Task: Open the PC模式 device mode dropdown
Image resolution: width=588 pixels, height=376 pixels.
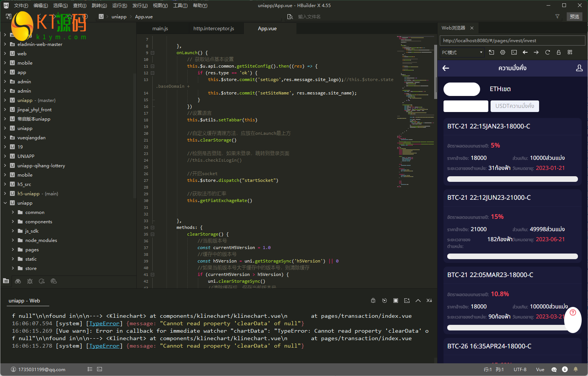Action: 462,52
